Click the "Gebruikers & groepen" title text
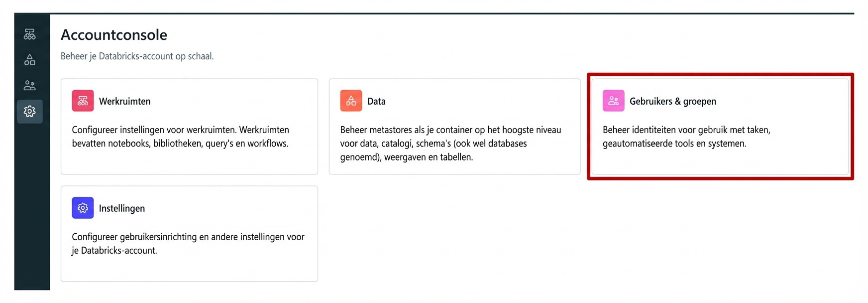Image resolution: width=868 pixels, height=303 pixels. [673, 101]
